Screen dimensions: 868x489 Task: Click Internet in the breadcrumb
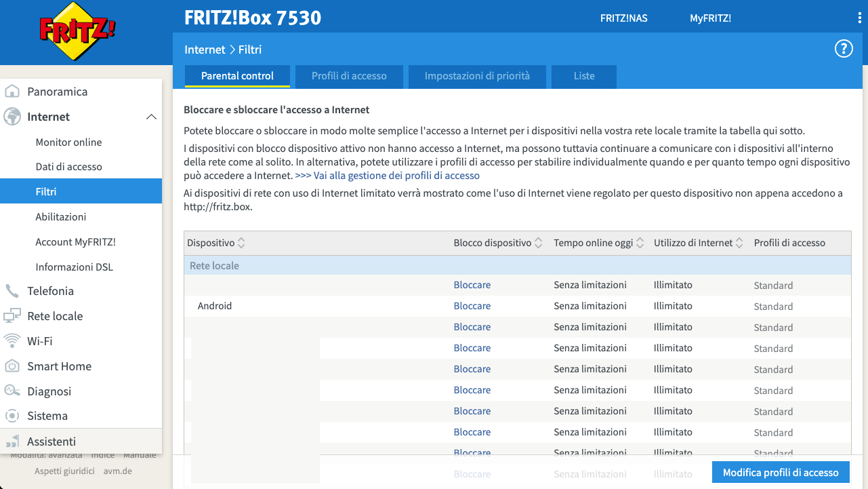[205, 50]
